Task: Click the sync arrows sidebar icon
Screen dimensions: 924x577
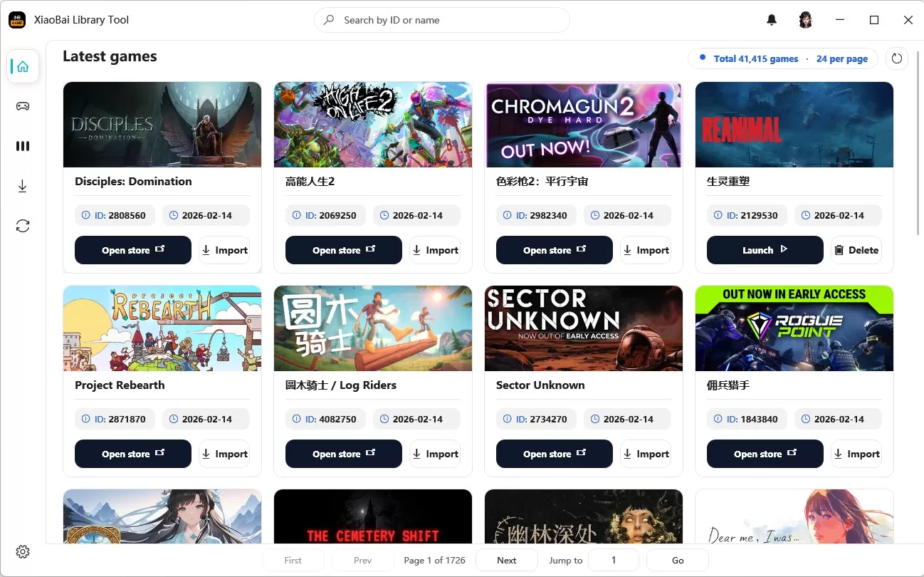Action: pos(23,226)
